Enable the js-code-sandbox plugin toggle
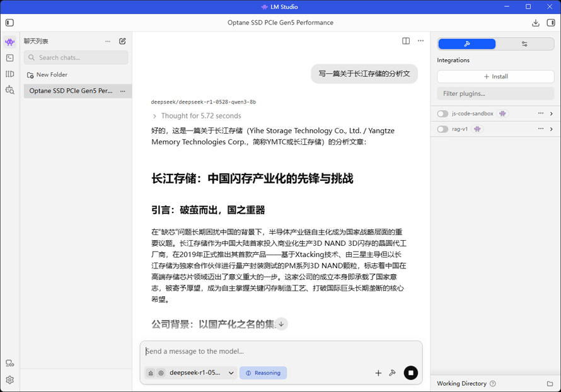561x392 pixels. [442, 113]
